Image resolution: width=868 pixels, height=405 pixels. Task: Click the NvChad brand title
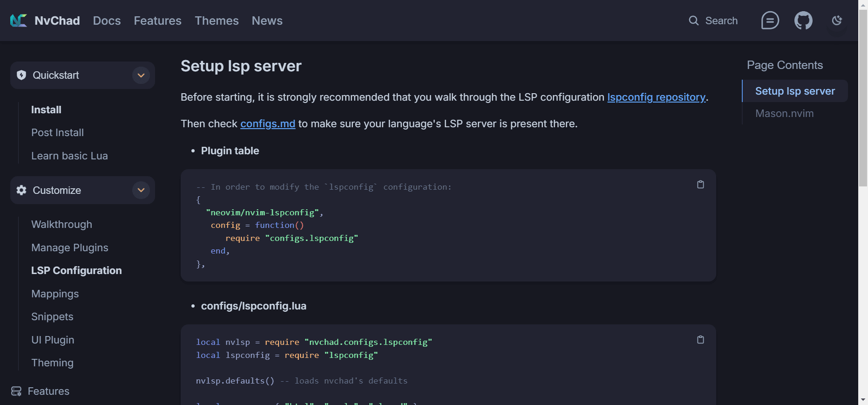click(57, 21)
